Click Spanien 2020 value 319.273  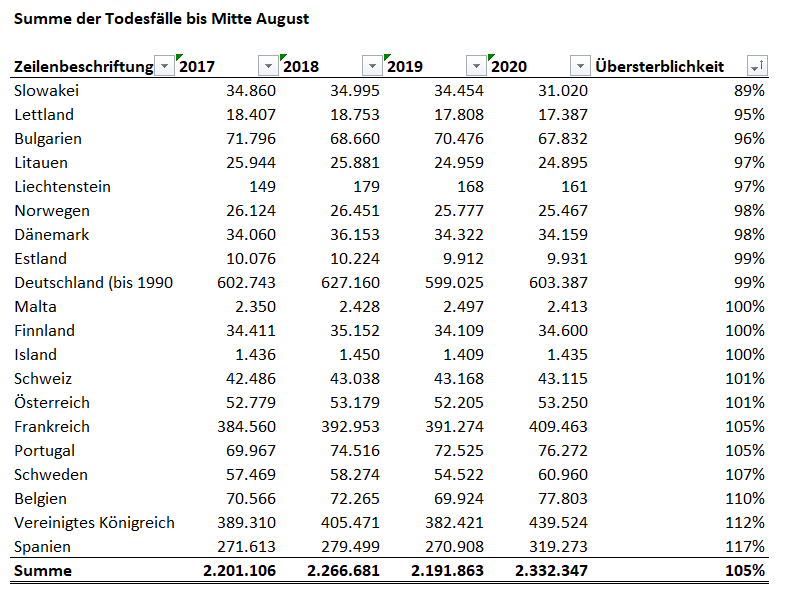(558, 547)
